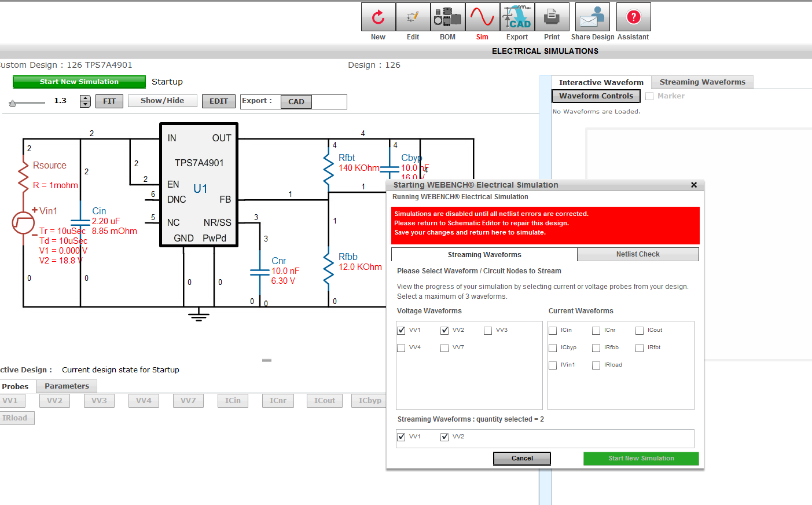Screen dimensions: 812x505
Task: Open the Assistant help icon
Action: [634, 17]
